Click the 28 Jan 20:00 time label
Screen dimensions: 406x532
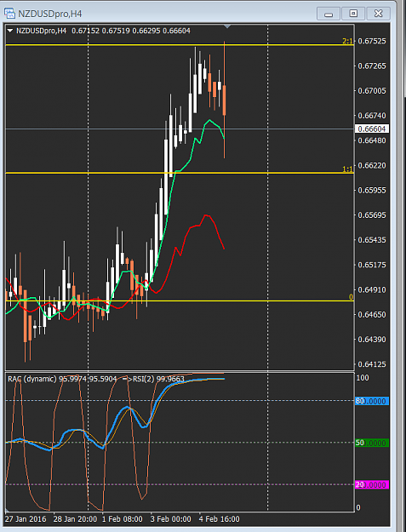coord(75,519)
